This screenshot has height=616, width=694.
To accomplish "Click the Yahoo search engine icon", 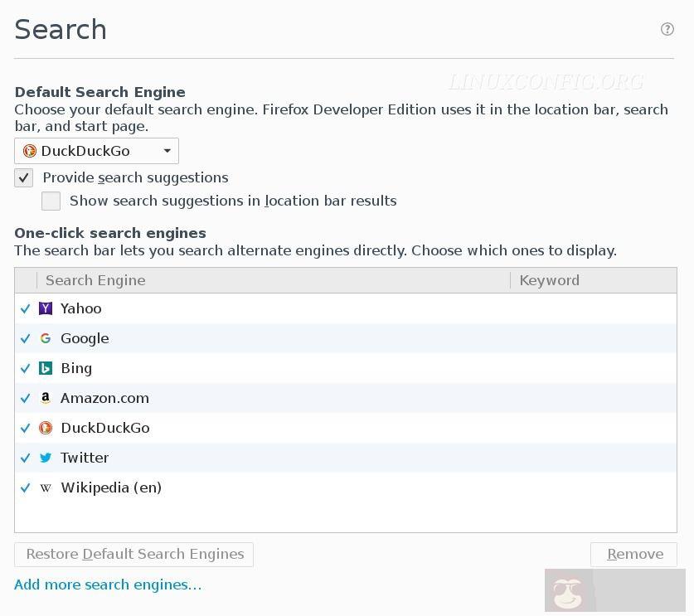I will [46, 308].
